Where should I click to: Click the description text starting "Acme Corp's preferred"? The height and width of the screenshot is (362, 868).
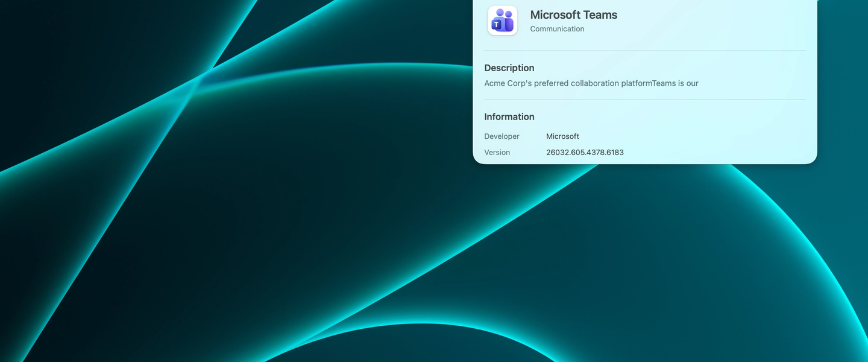tap(591, 83)
